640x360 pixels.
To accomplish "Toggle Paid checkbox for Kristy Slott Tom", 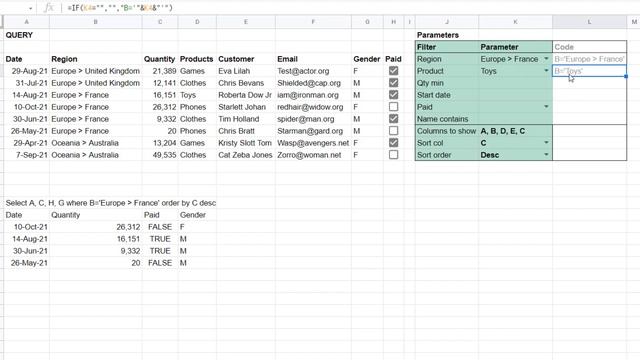I will [393, 143].
